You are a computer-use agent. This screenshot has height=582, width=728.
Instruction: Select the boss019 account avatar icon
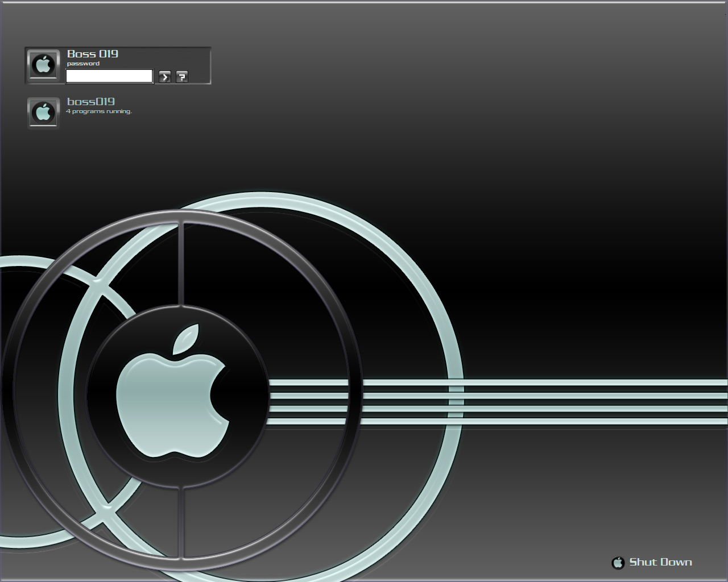(x=43, y=113)
